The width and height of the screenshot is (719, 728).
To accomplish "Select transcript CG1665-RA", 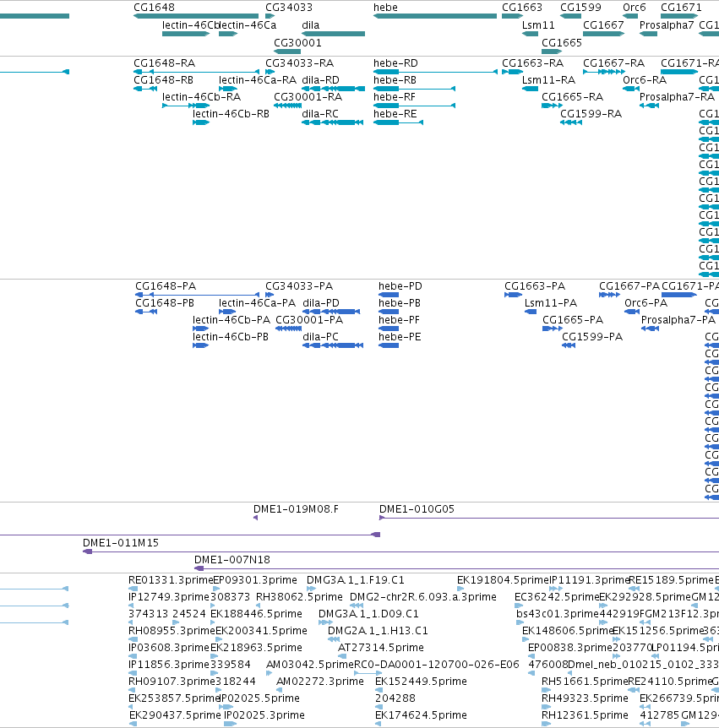I will click(x=572, y=97).
